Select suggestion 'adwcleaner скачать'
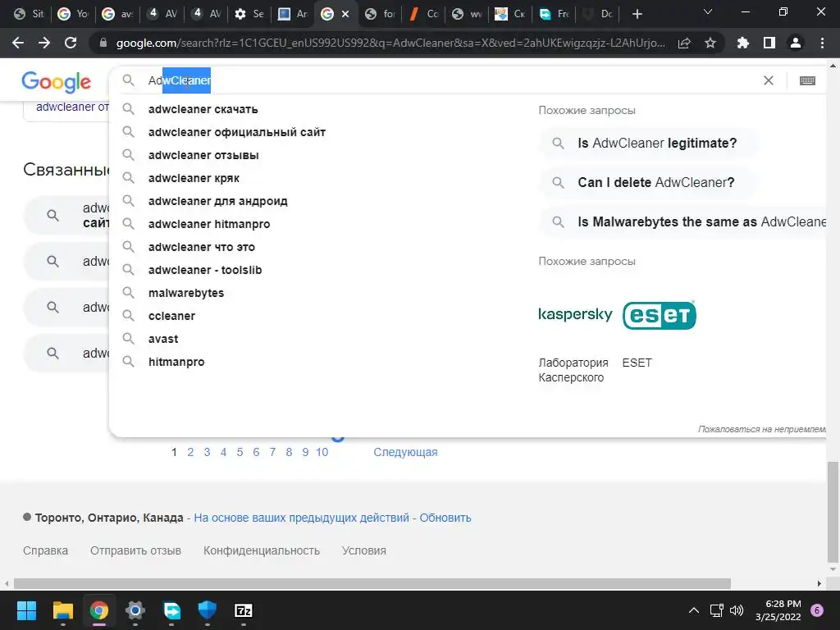 pyautogui.click(x=203, y=109)
